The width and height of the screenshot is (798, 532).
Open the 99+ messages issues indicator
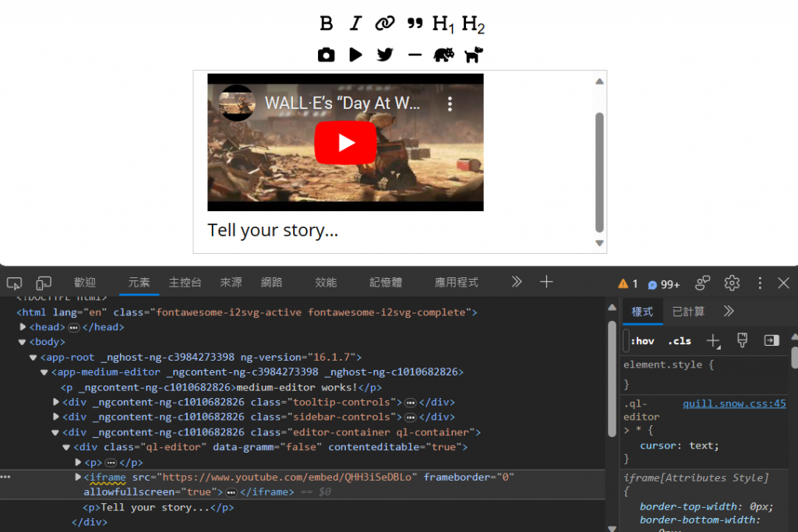coord(664,284)
